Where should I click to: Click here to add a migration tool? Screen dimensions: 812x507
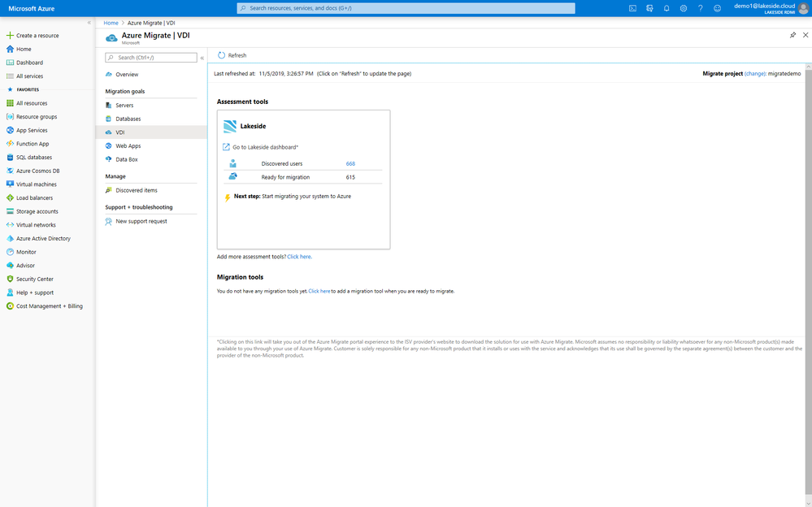319,291
